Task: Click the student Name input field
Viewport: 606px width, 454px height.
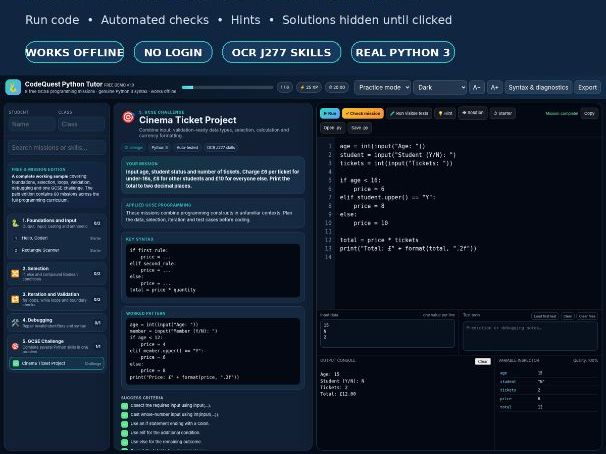Action: coord(32,124)
